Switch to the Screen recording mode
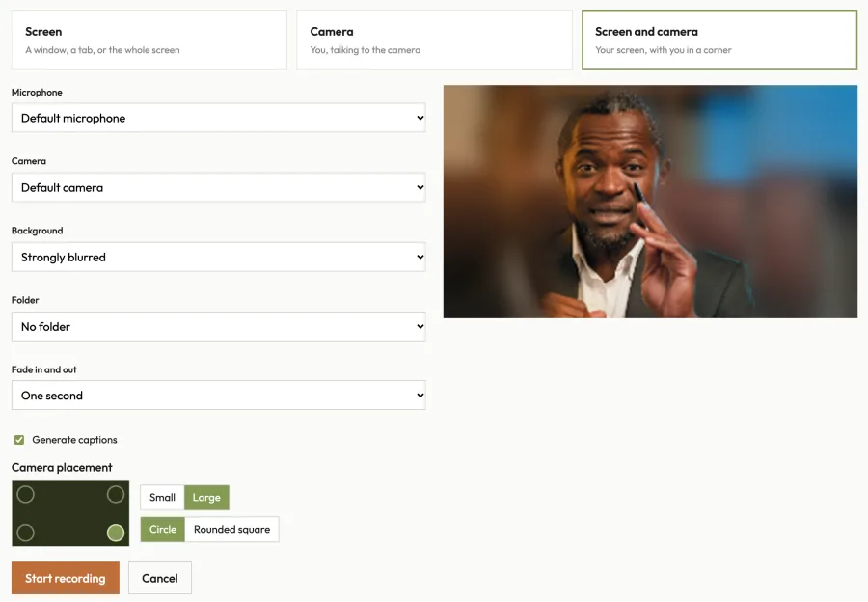Viewport: 868px width, 602px height. coord(149,40)
